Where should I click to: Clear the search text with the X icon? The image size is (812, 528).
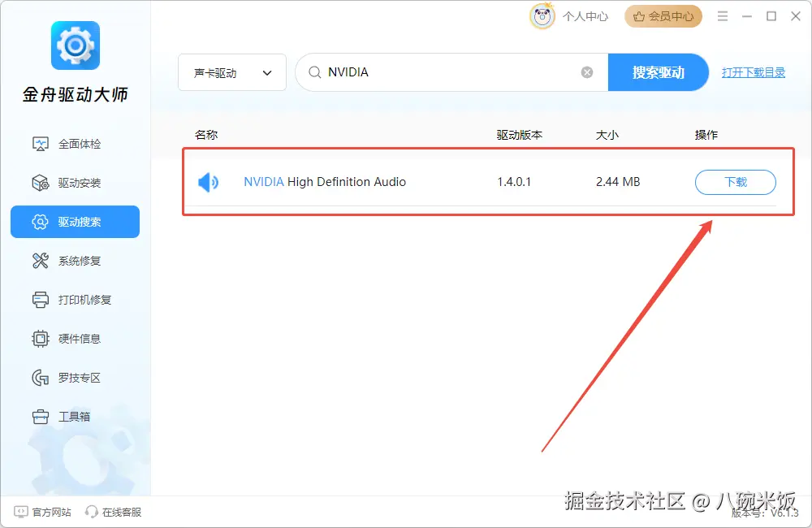[587, 72]
